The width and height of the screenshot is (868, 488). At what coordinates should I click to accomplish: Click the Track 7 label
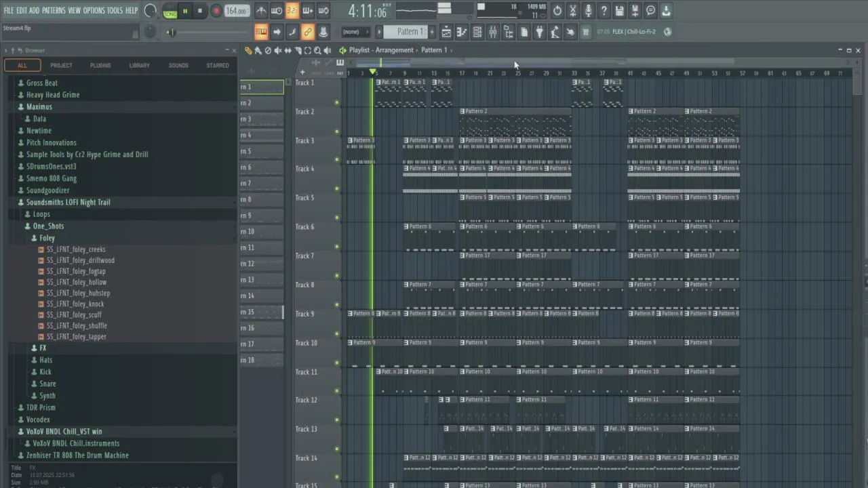click(x=304, y=256)
